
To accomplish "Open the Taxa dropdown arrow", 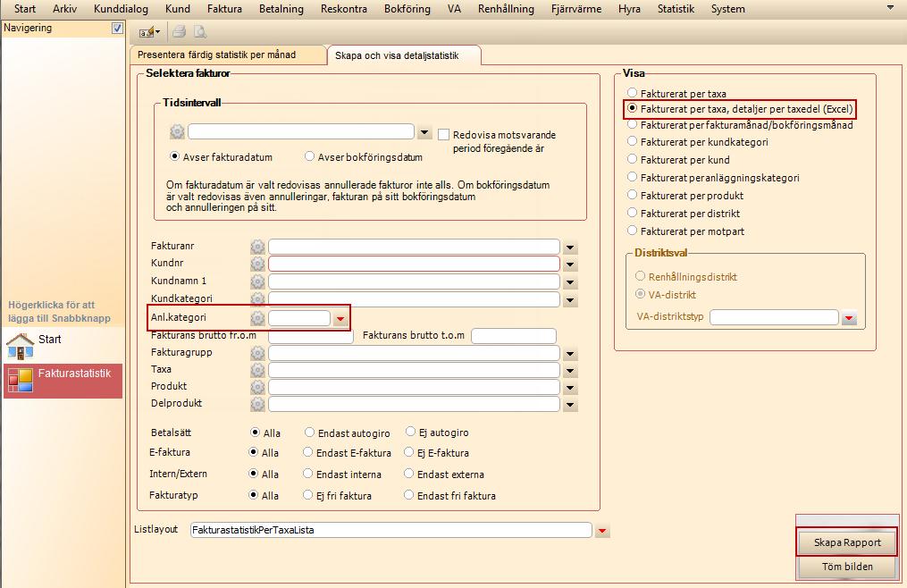I will (570, 371).
